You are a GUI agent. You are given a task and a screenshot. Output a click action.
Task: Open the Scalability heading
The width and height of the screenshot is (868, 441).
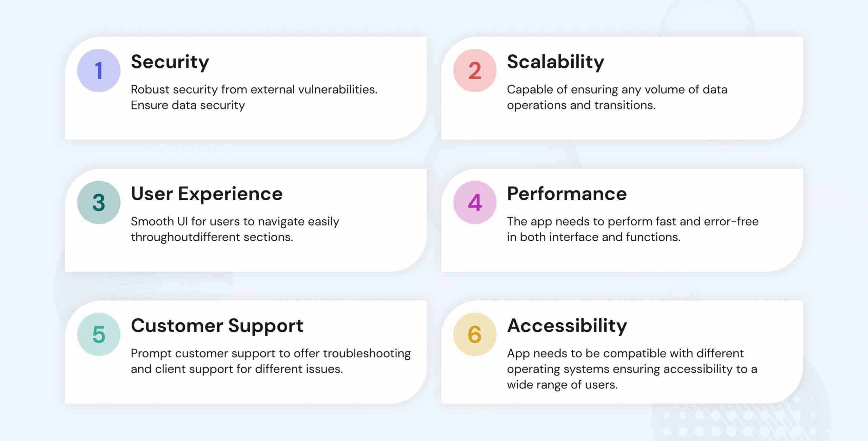click(555, 62)
